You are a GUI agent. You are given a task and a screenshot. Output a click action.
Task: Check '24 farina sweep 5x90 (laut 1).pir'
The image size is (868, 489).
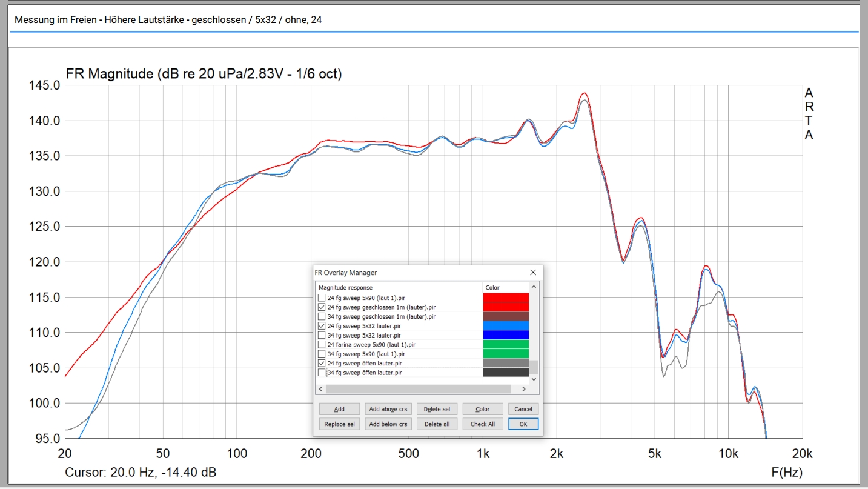click(x=321, y=345)
